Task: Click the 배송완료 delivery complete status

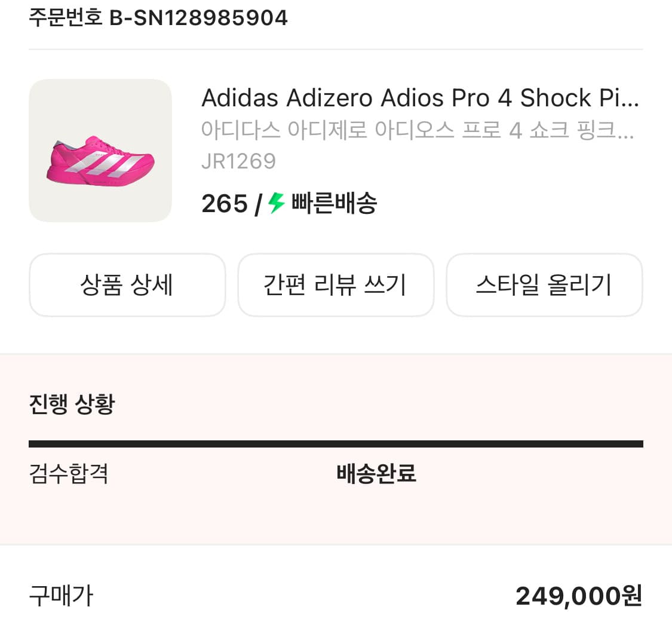Action: 376,475
